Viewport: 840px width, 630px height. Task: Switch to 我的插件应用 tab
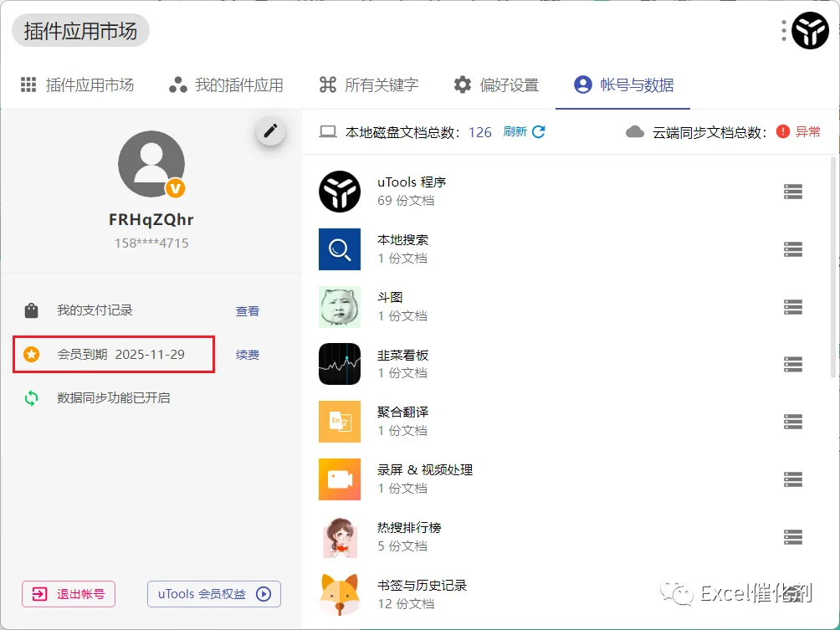226,85
